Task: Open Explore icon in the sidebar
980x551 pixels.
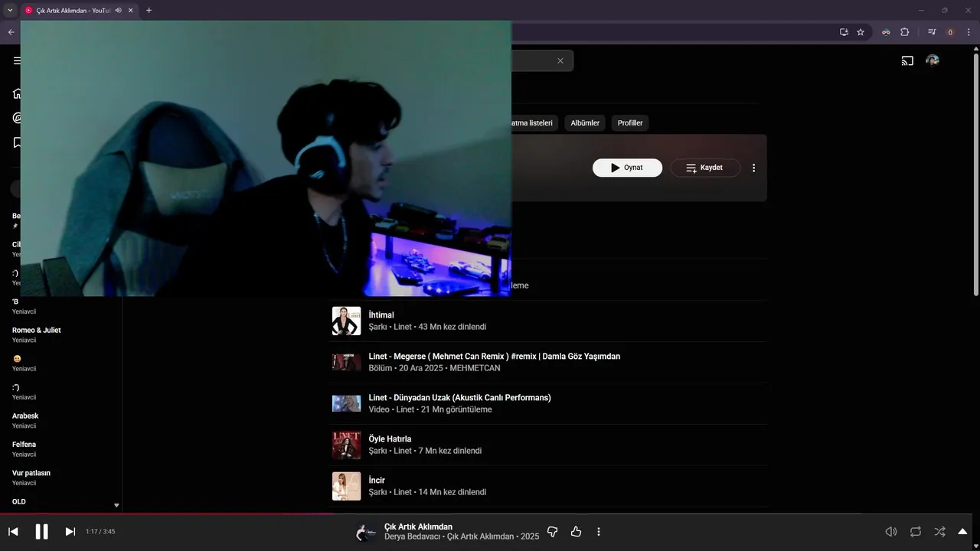Action: click(x=17, y=118)
